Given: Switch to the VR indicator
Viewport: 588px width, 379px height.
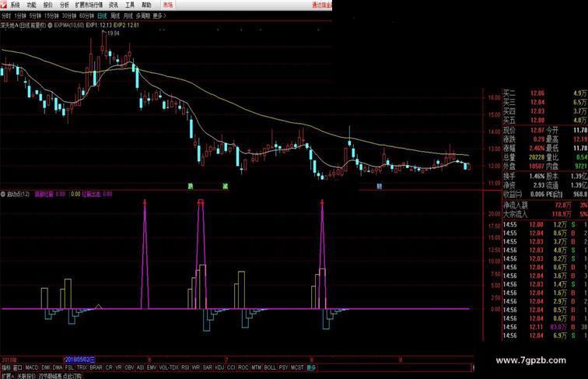Looking at the screenshot, I should pyautogui.click(x=118, y=368).
